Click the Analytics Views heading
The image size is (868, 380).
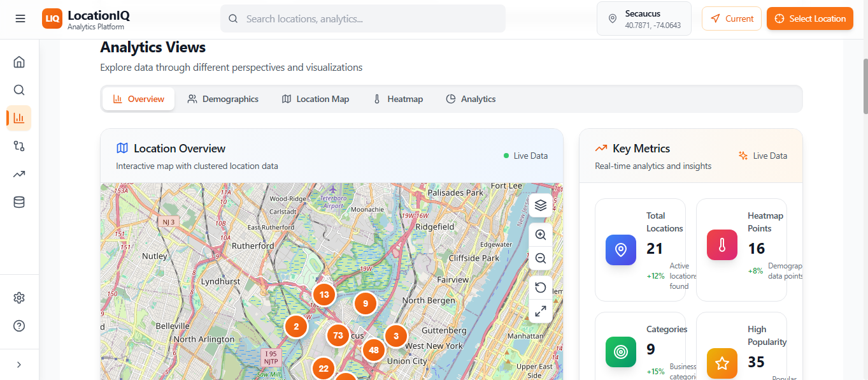tap(153, 47)
